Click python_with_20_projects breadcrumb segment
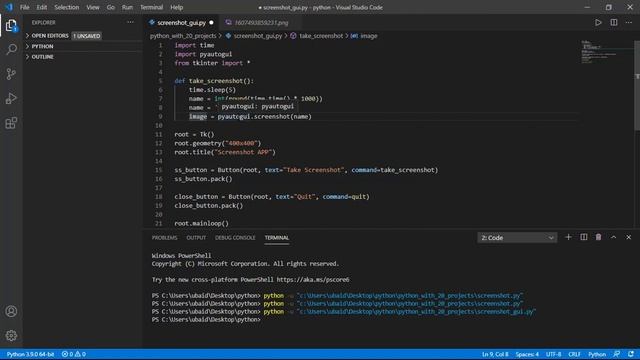 (183, 36)
